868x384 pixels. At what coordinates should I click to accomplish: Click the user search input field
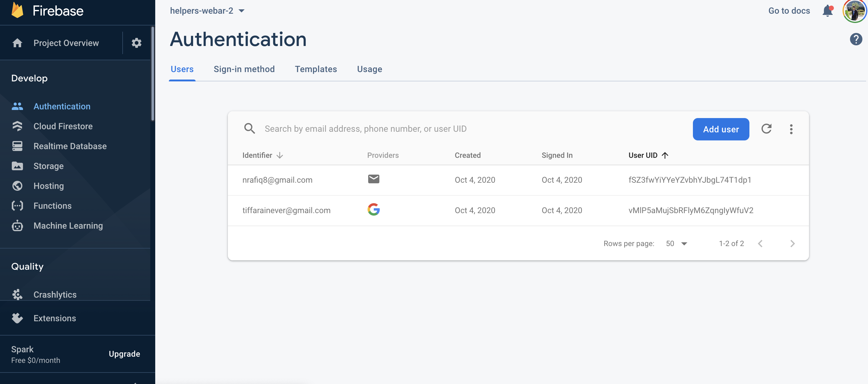point(366,129)
